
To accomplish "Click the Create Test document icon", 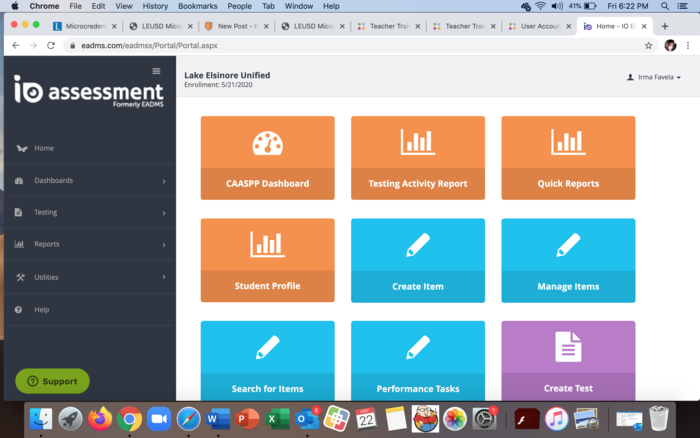I will coord(568,347).
